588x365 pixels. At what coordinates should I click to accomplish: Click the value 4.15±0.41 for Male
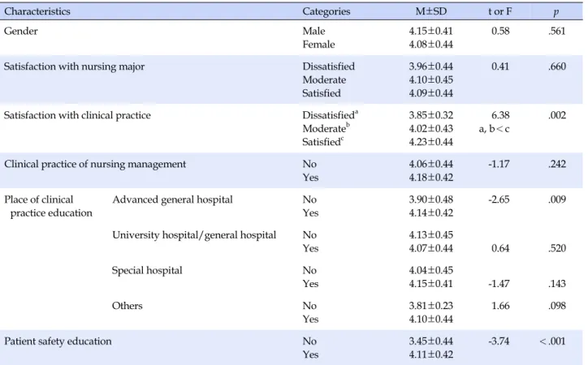pyautogui.click(x=431, y=31)
